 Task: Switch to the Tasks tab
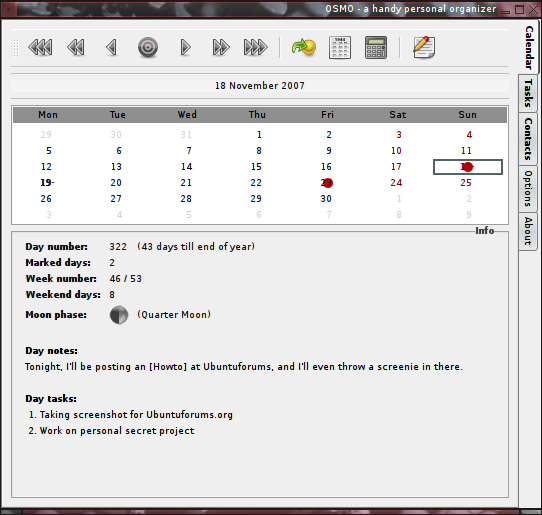coord(528,93)
